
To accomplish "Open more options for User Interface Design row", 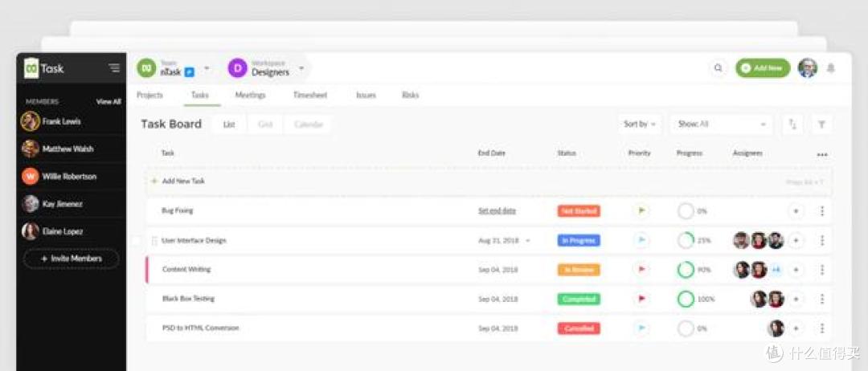I will pyautogui.click(x=822, y=241).
